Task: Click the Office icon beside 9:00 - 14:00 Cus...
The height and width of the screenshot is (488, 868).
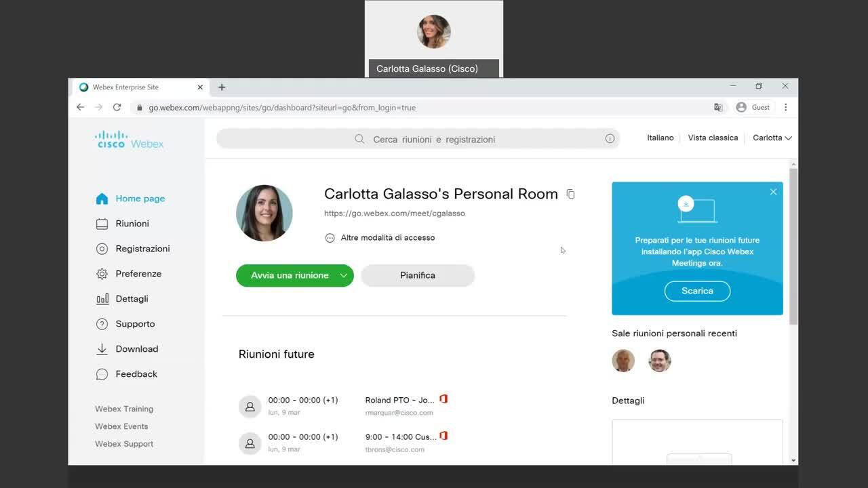Action: coord(443,435)
